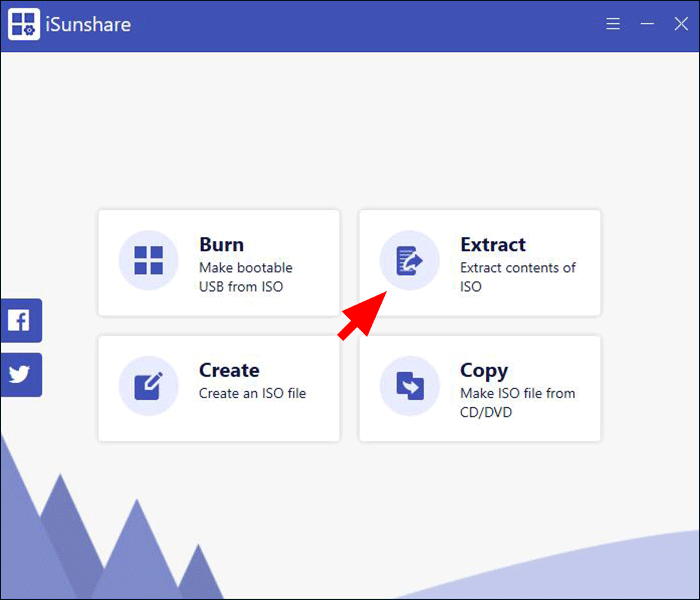
Task: Select the Copy heading text
Action: (x=484, y=371)
